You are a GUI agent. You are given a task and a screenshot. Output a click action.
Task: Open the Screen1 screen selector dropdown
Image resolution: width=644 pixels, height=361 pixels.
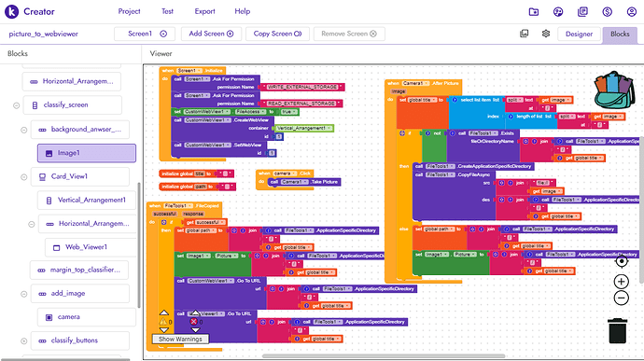coord(145,34)
